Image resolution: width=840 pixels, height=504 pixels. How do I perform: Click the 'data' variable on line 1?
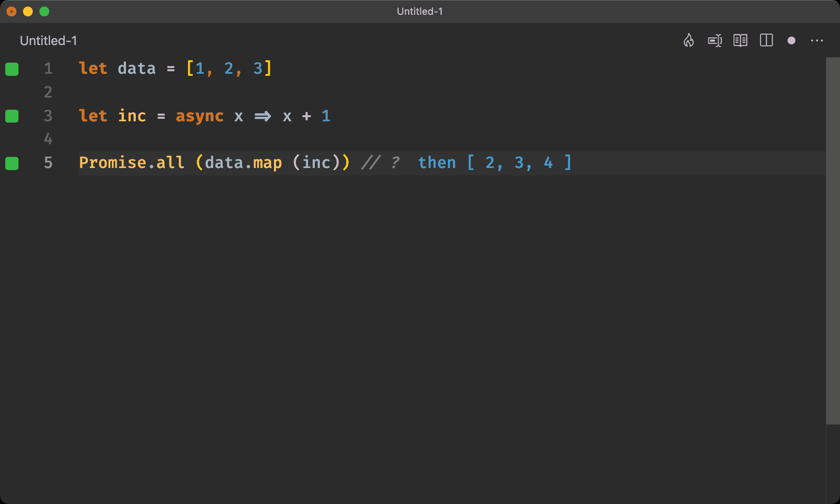tap(137, 69)
